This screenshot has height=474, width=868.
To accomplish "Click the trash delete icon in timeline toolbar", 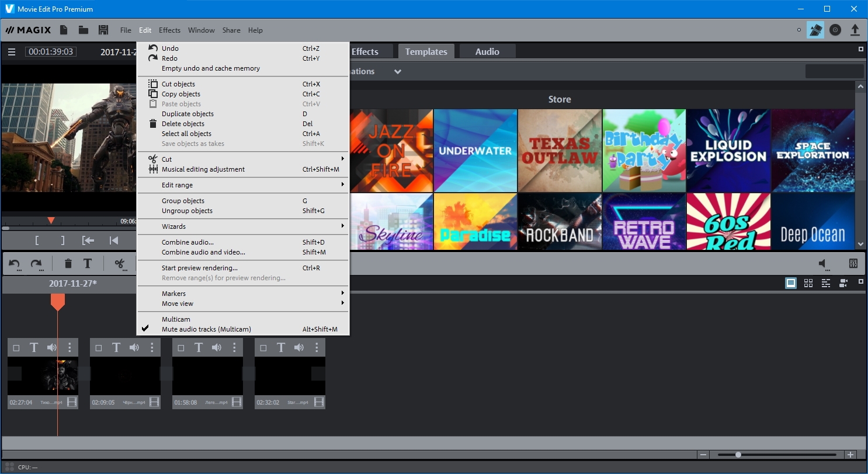I will tap(68, 264).
